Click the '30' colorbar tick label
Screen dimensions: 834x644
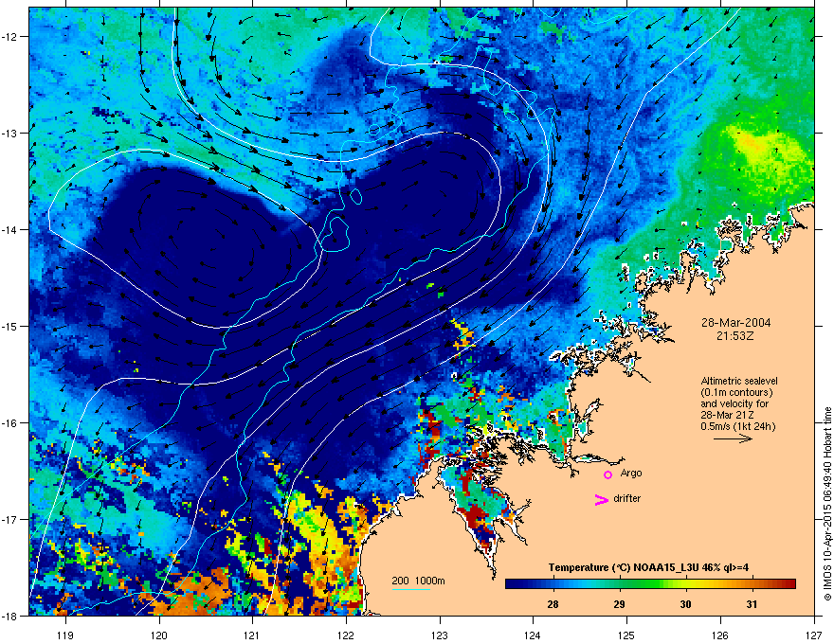coord(685,604)
